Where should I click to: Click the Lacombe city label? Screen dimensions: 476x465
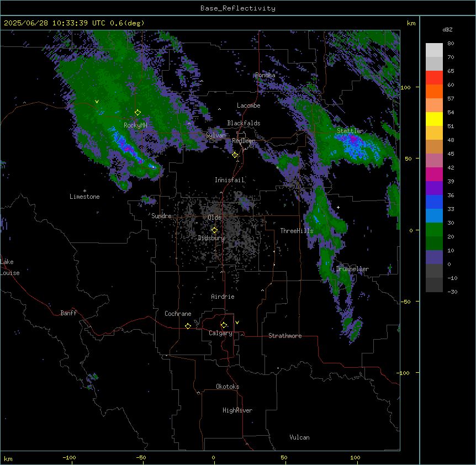coord(248,105)
